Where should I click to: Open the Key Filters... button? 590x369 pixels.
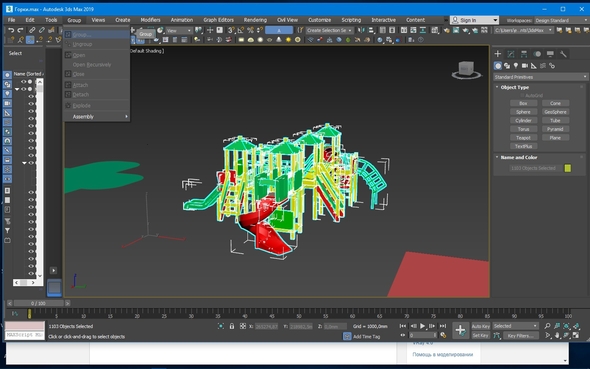520,336
